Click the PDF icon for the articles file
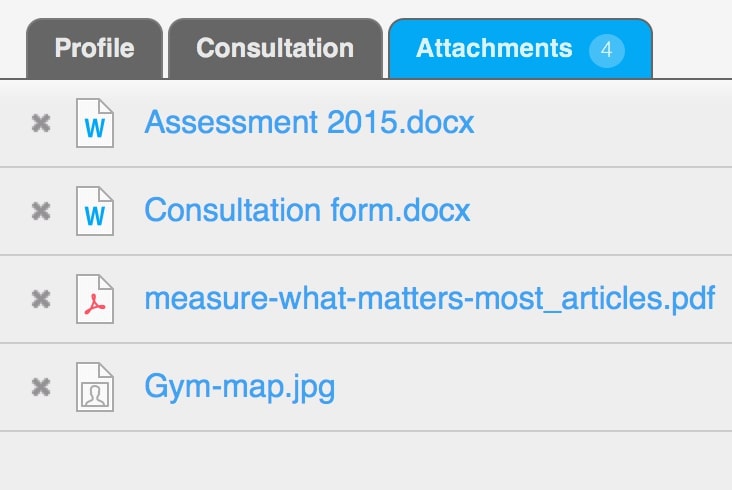 click(95, 299)
